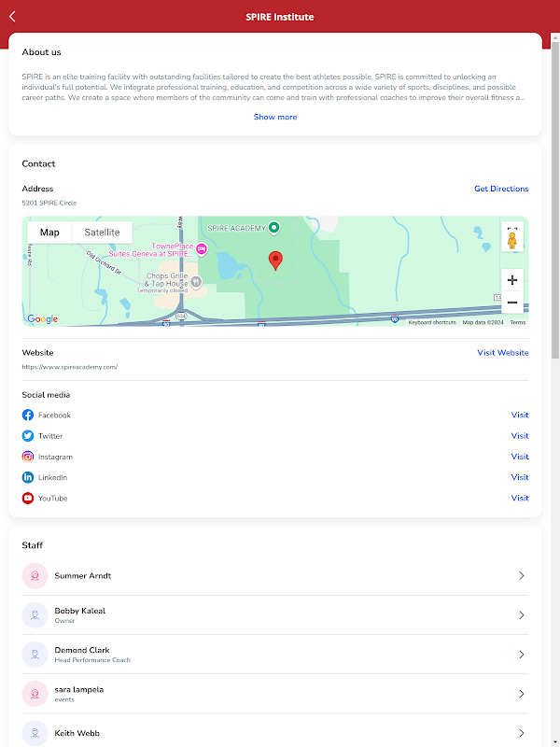Viewport: 560px width, 747px height.
Task: Click the 5201 SPIRE Circle address
Action: pos(49,203)
